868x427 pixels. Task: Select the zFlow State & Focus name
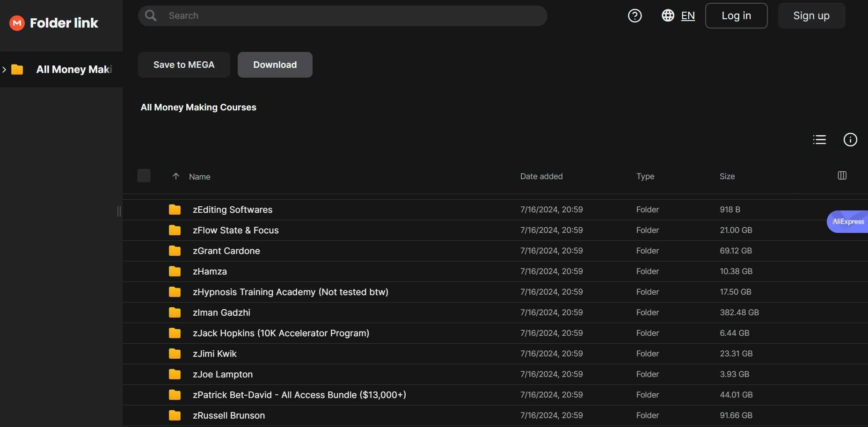pyautogui.click(x=235, y=230)
